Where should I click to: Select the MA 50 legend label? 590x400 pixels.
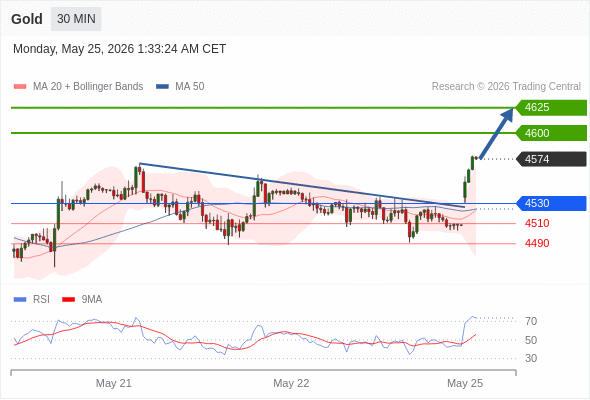coord(190,87)
